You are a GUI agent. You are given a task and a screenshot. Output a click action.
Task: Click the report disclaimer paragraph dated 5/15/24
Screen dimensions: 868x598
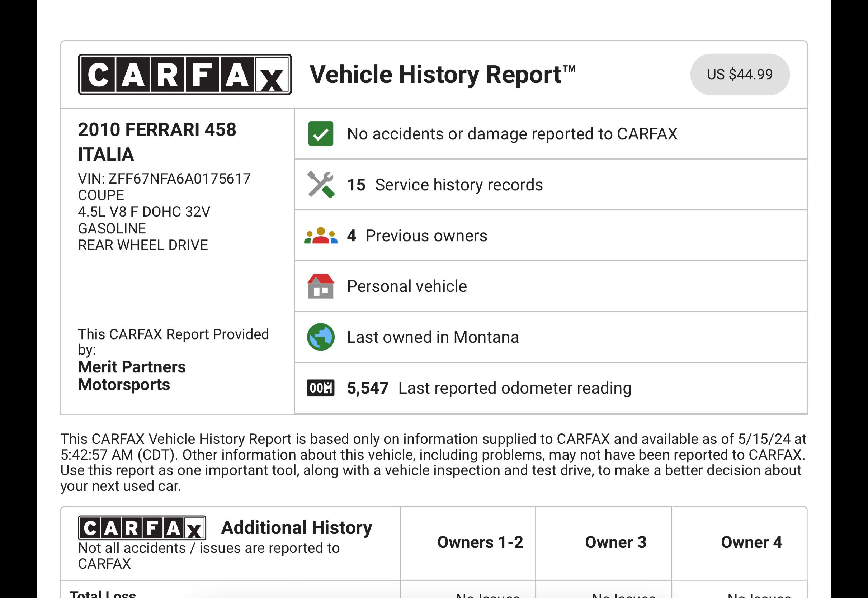pyautogui.click(x=433, y=462)
